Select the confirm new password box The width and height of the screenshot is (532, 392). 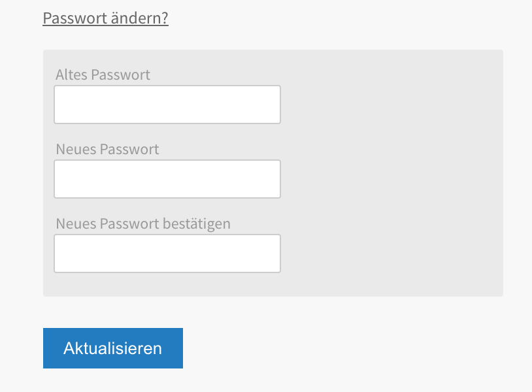[167, 253]
